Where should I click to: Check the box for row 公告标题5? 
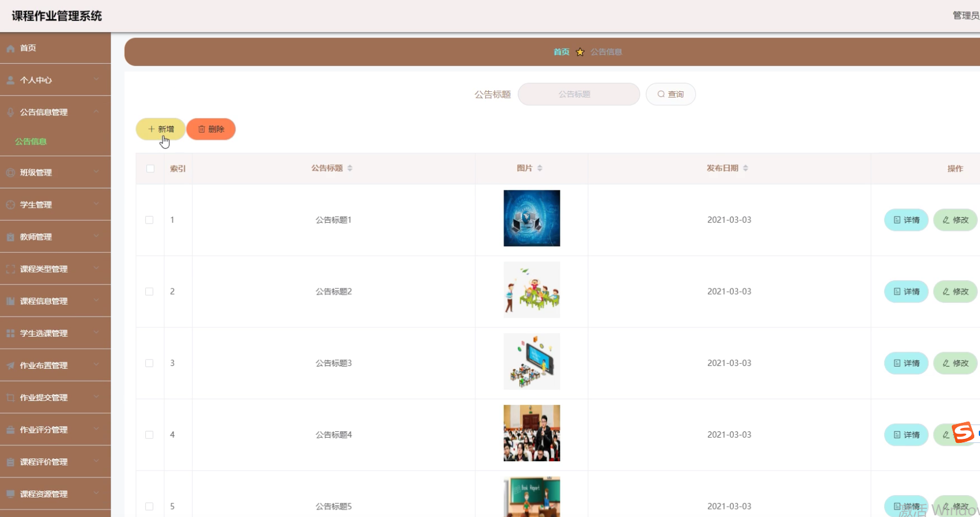click(149, 507)
